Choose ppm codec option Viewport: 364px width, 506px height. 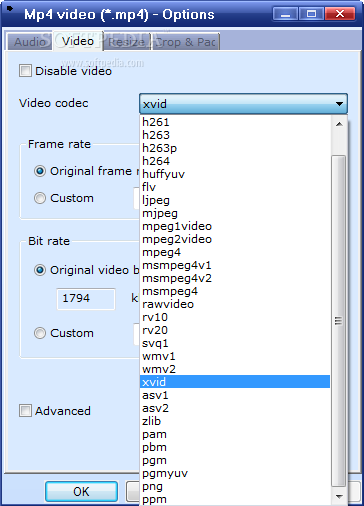point(235,499)
